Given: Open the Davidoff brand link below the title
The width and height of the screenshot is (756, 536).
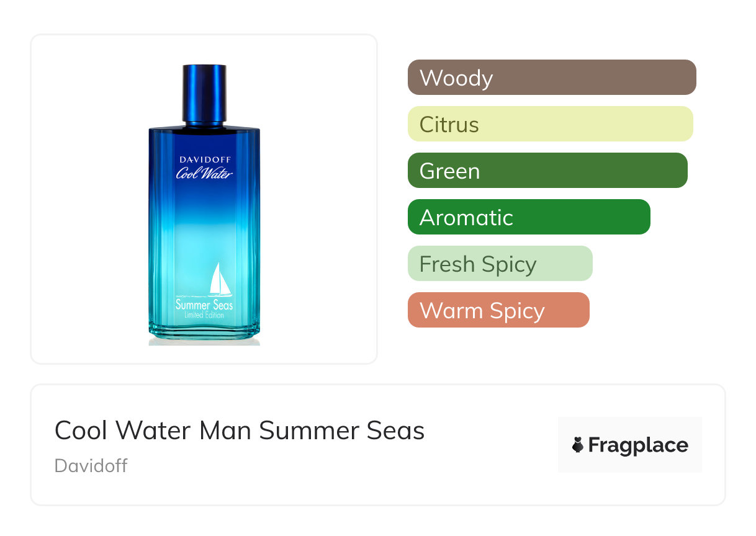Looking at the screenshot, I should [91, 465].
